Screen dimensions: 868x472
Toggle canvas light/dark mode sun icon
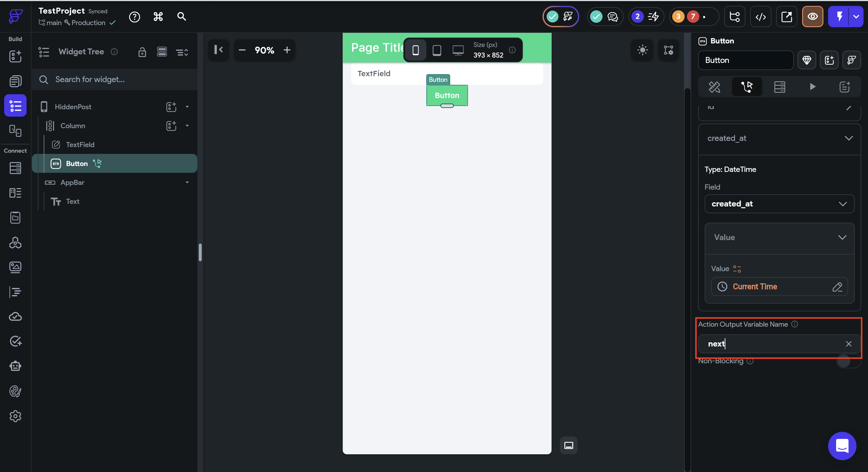coord(642,50)
